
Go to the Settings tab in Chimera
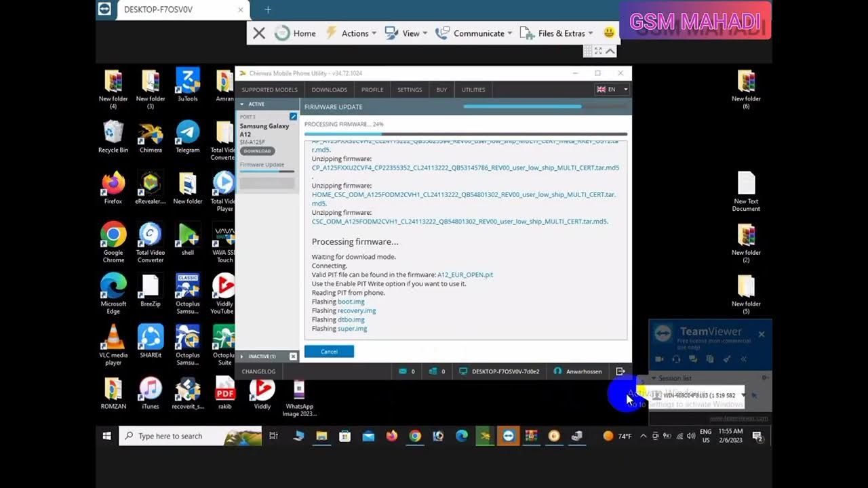tap(409, 89)
